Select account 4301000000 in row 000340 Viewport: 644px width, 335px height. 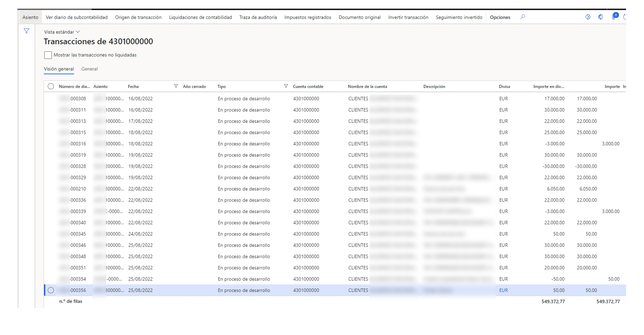306,222
